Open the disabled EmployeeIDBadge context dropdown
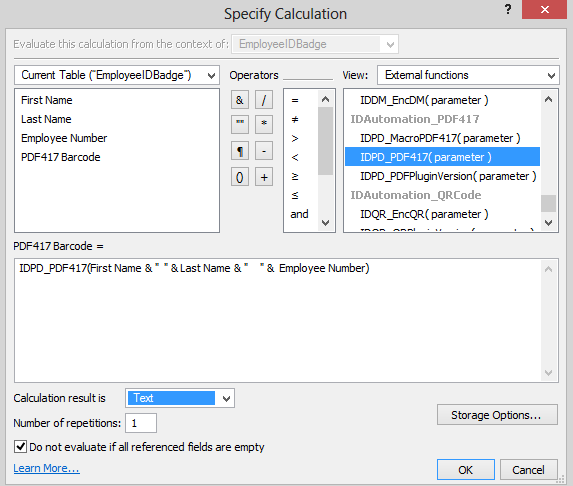Viewport: 573px width, 486px height. point(315,44)
